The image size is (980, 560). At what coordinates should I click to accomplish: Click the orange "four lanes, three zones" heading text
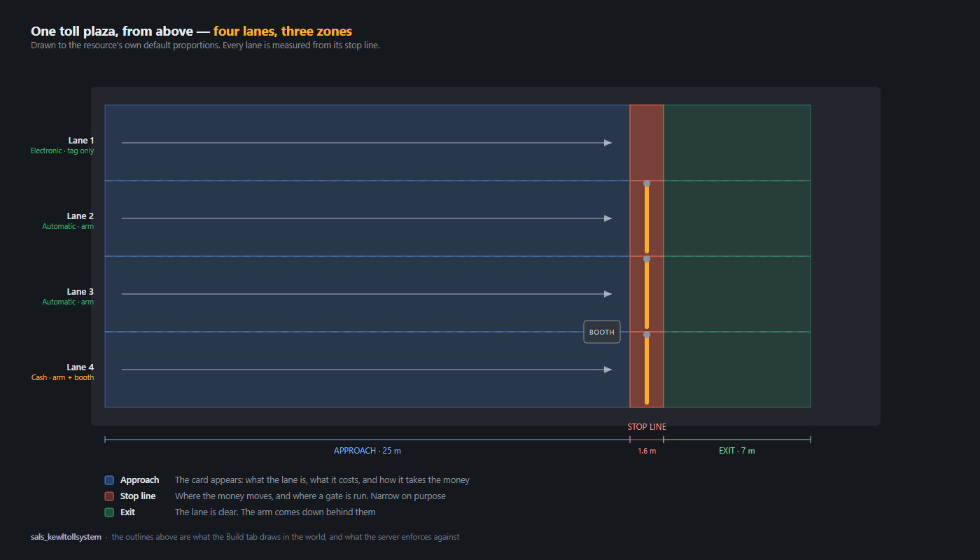tap(283, 31)
